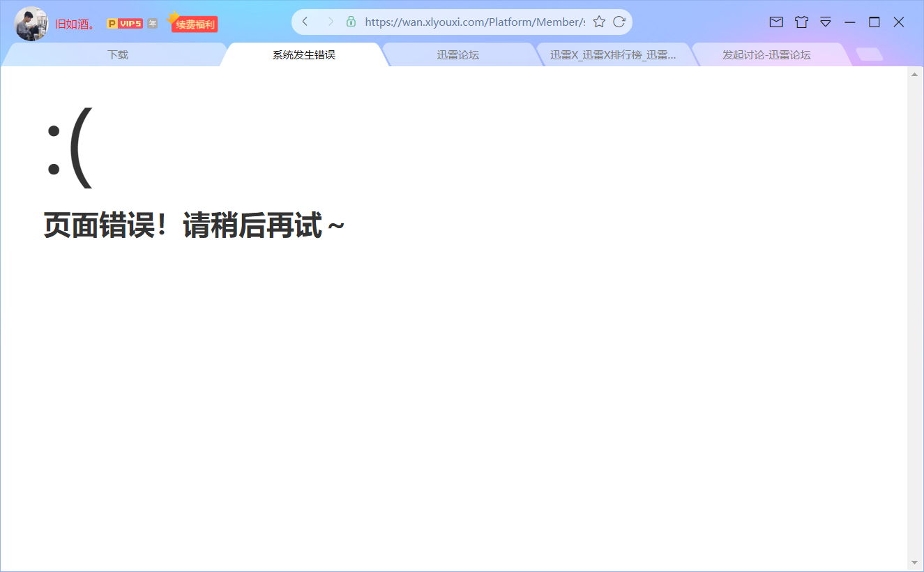Click the 续费福利 renewal benefits button

pos(194,23)
